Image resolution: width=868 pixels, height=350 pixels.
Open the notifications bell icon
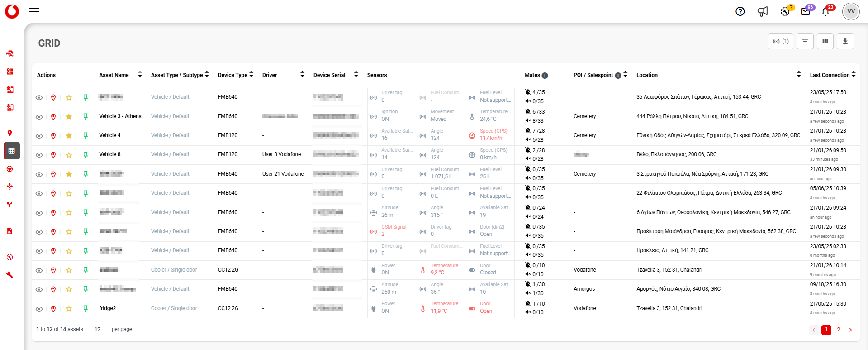(825, 12)
